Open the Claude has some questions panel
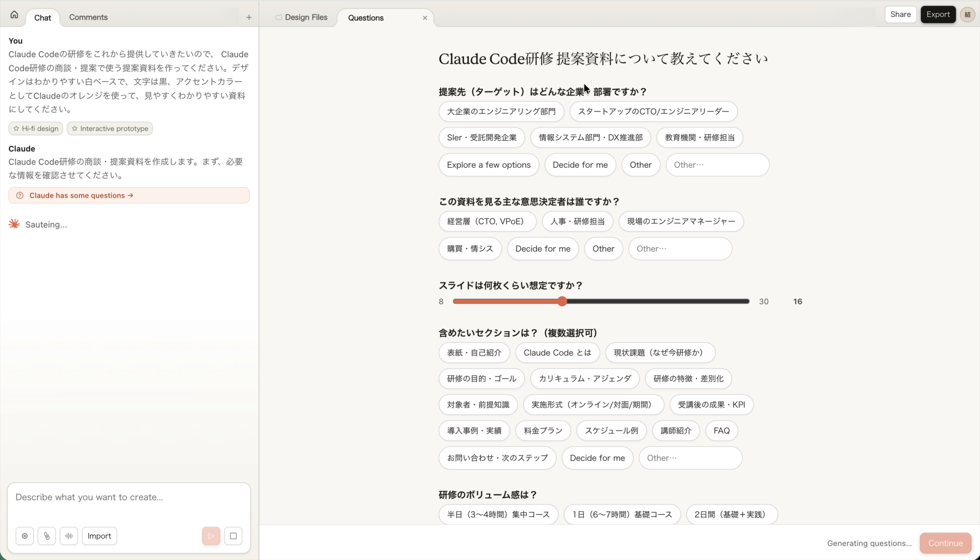This screenshot has width=980, height=560. pos(129,195)
